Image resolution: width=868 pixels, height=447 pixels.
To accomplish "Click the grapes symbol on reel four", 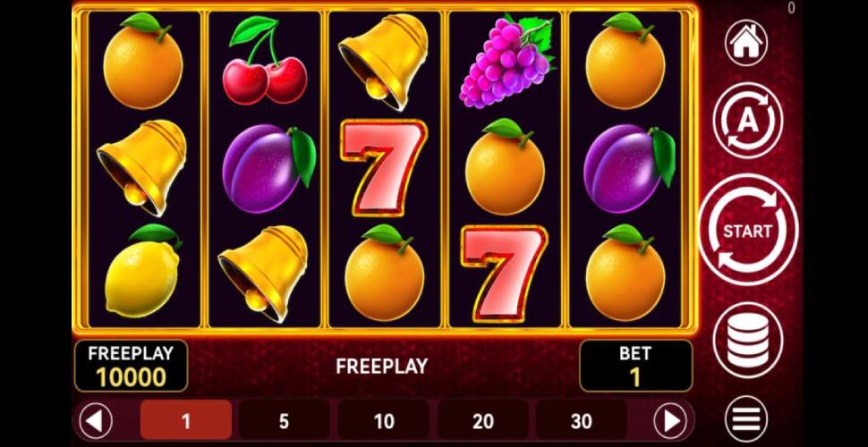I will pyautogui.click(x=507, y=61).
